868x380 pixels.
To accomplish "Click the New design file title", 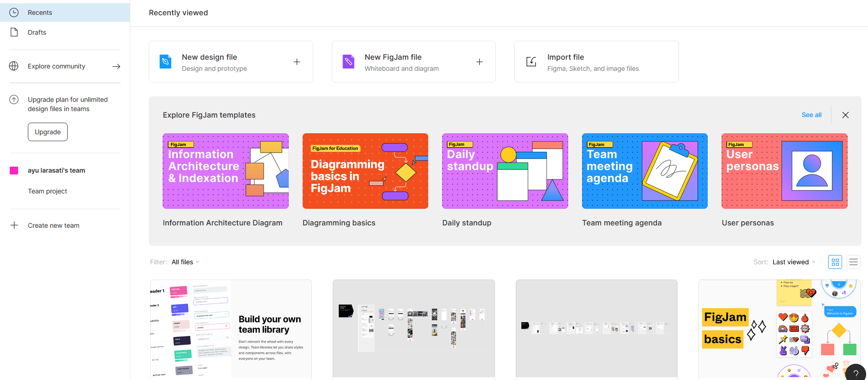I will coord(209,57).
